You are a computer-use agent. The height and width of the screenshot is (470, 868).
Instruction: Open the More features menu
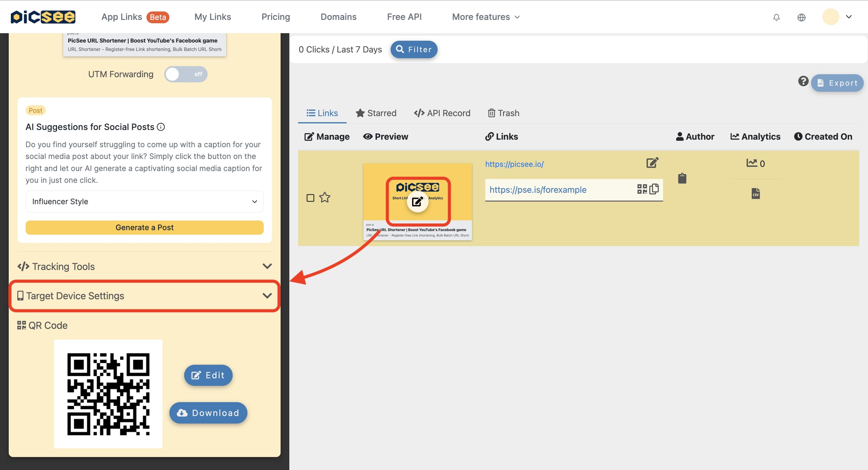click(x=486, y=17)
